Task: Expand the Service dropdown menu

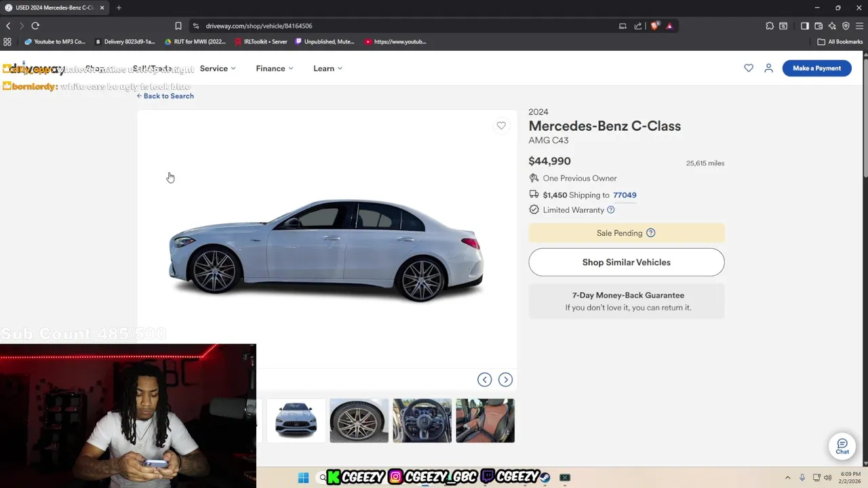Action: point(218,68)
